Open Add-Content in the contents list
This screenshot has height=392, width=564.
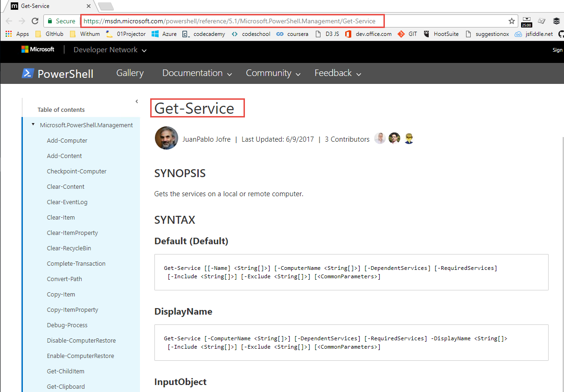pos(64,156)
